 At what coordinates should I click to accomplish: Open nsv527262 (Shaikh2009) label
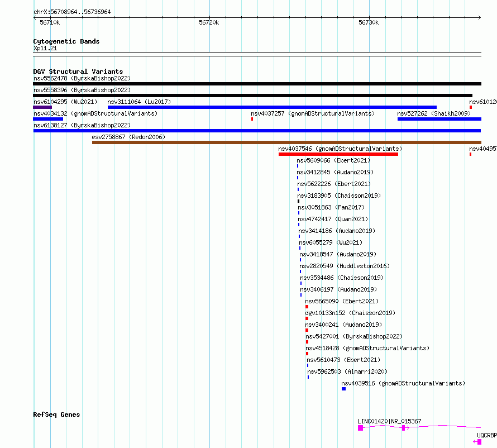pos(434,113)
